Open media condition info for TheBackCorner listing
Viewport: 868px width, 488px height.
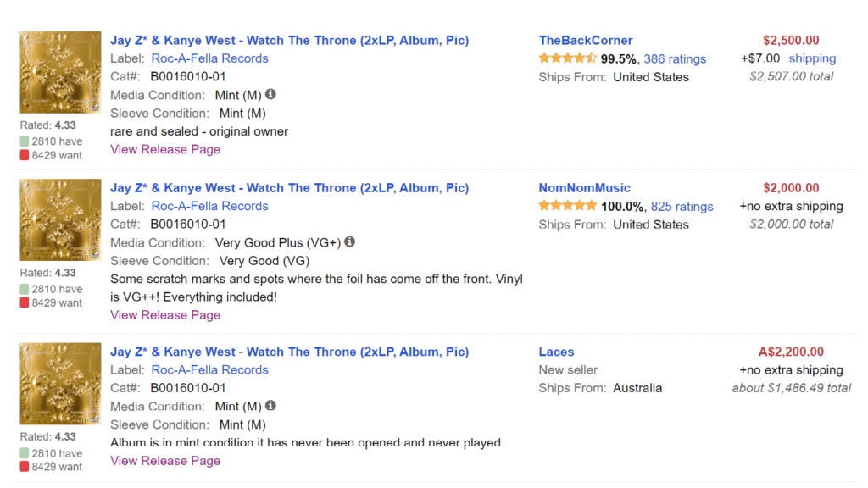270,95
